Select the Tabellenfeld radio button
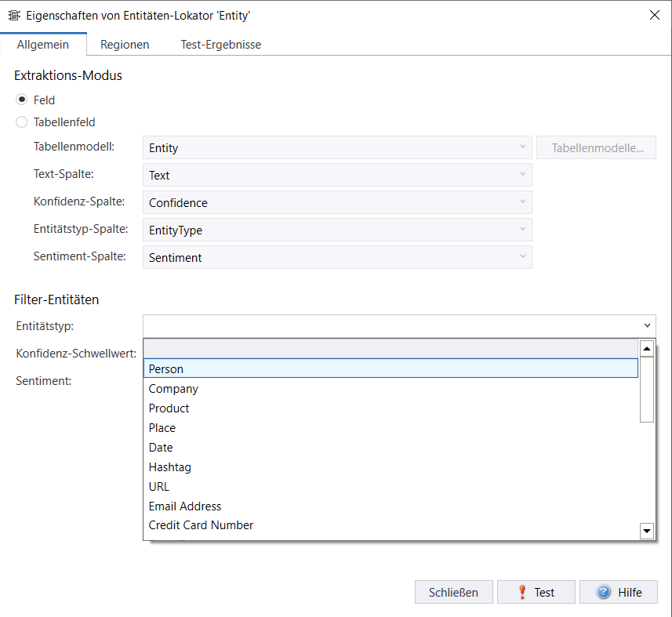This screenshot has height=617, width=672. point(22,122)
